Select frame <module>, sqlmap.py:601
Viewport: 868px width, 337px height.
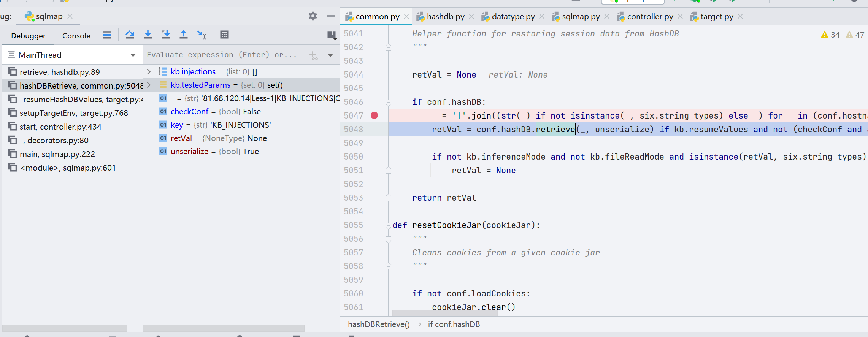[x=72, y=168]
